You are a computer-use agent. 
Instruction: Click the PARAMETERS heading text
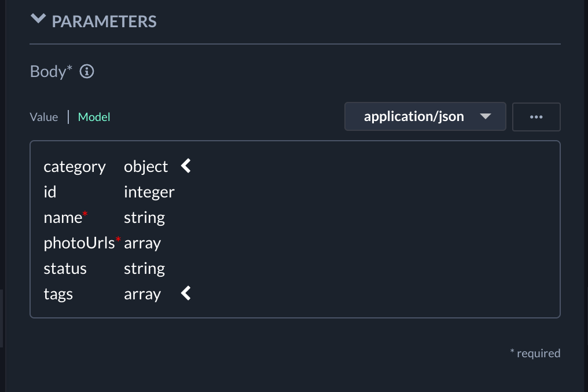tap(104, 22)
